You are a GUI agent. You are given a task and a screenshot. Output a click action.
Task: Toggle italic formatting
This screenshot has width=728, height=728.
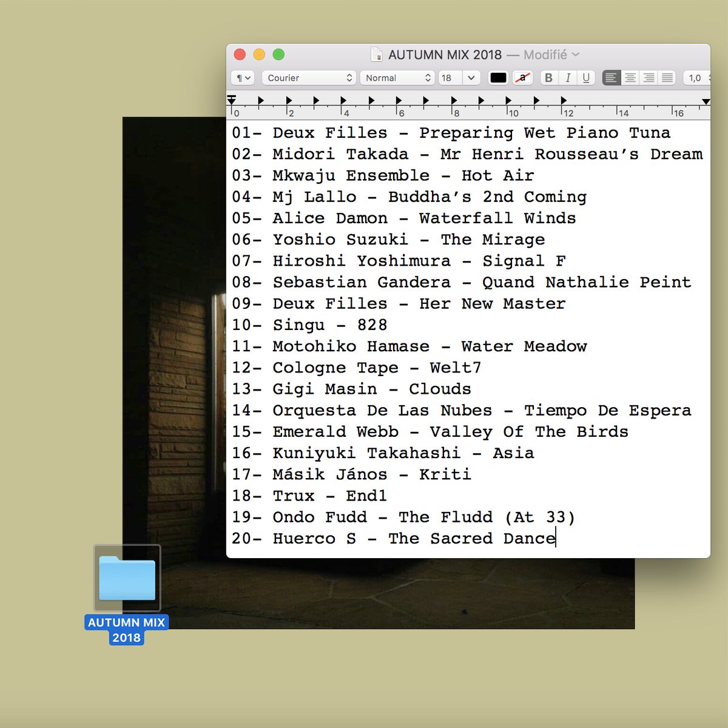tap(568, 78)
